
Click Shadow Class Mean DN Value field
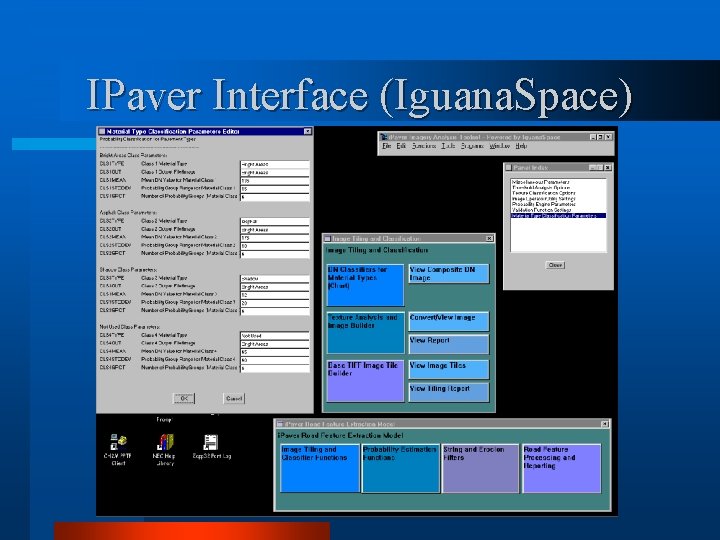coord(275,295)
